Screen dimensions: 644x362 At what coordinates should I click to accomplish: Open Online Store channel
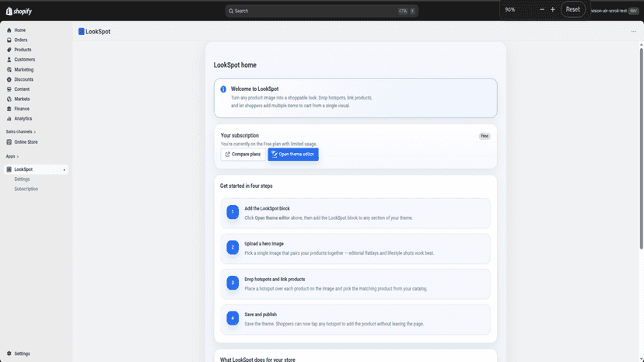click(26, 142)
